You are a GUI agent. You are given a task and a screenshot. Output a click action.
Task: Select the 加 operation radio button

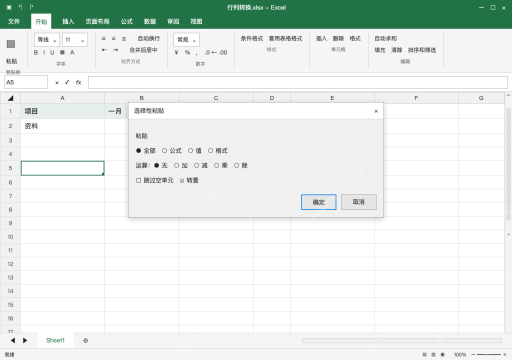176,165
